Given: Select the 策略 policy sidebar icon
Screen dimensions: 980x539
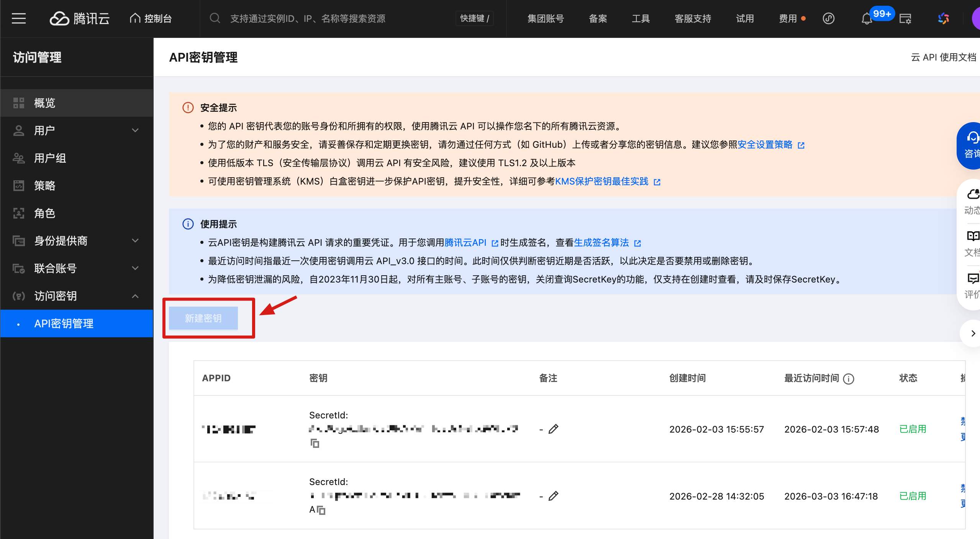Looking at the screenshot, I should click(18, 186).
